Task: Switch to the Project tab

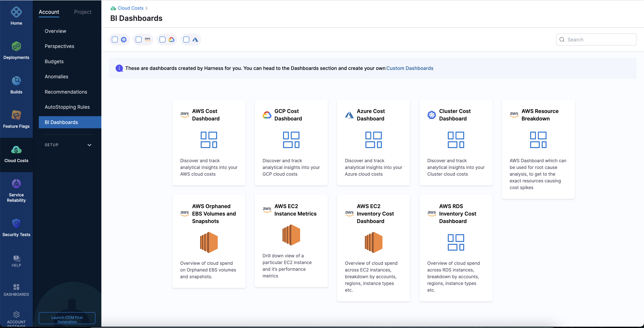Action: (x=83, y=12)
